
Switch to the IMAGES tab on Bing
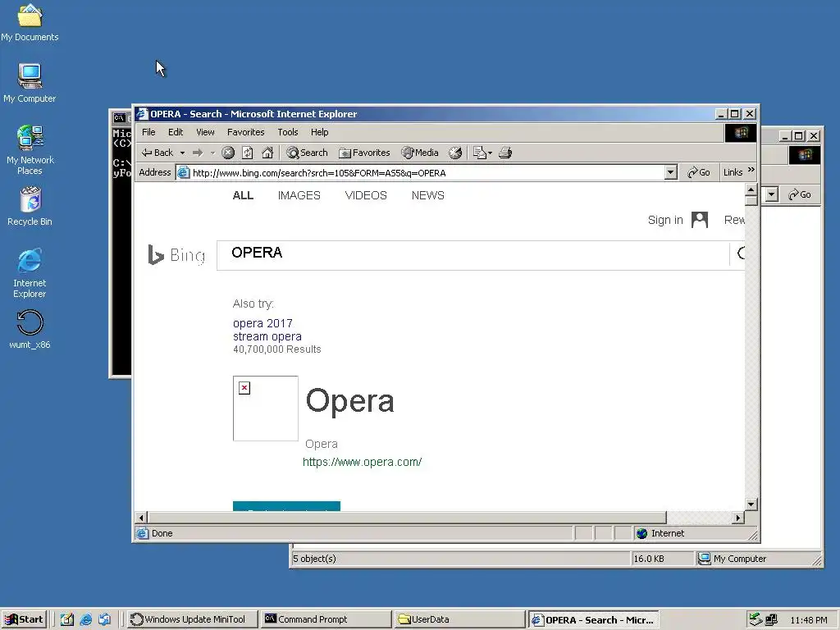(x=299, y=195)
